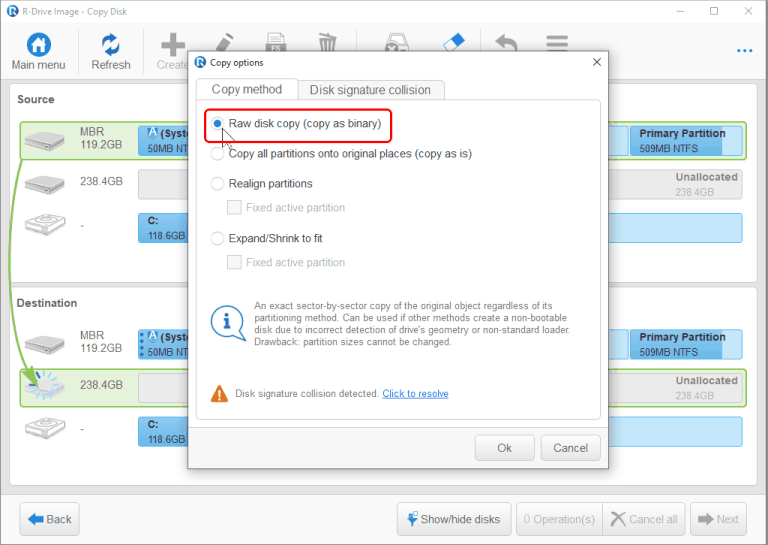Click the Source logical disk icon
This screenshot has height=545, width=768.
pyautogui.click(x=45, y=224)
